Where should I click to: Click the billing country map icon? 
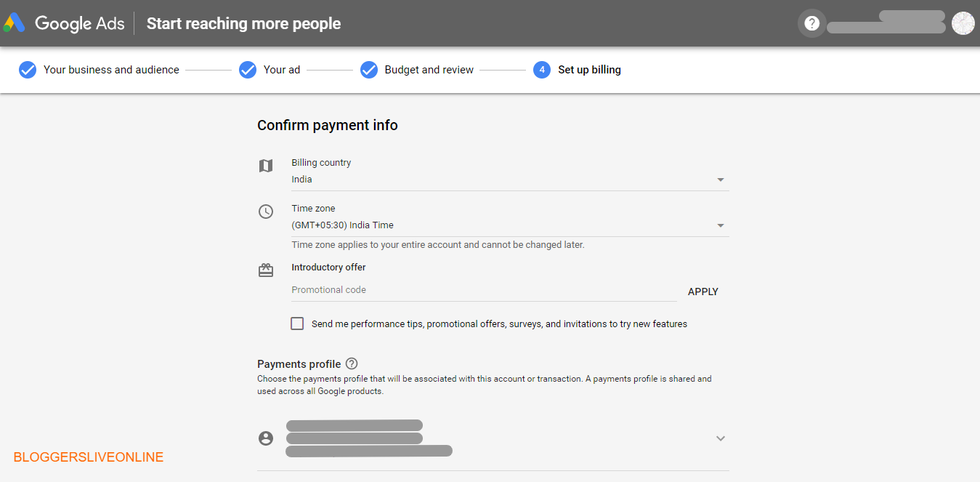(266, 166)
